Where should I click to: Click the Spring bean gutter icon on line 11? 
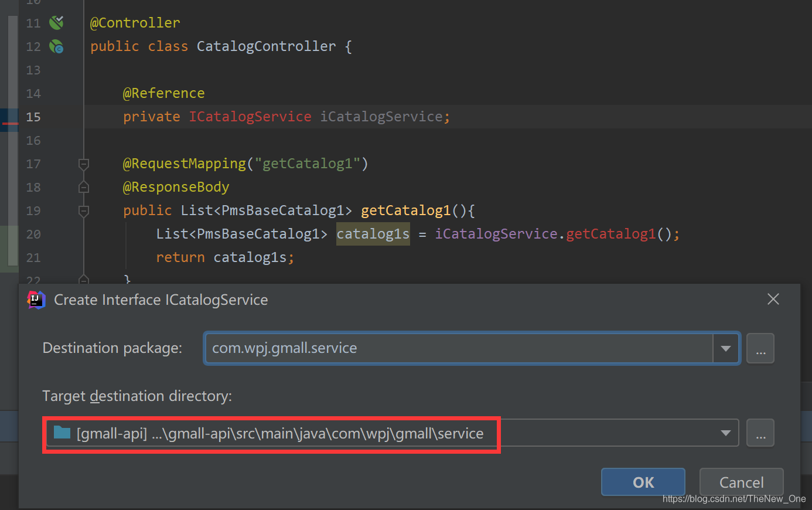pos(56,23)
